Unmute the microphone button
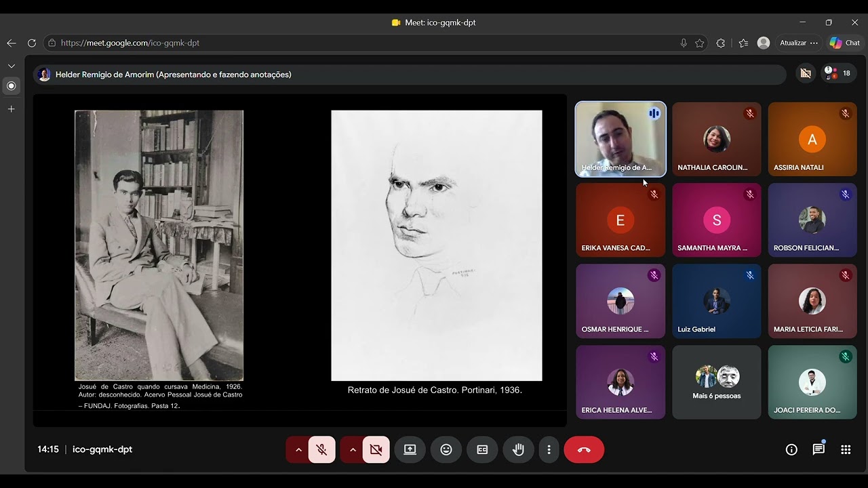 pos(322,449)
